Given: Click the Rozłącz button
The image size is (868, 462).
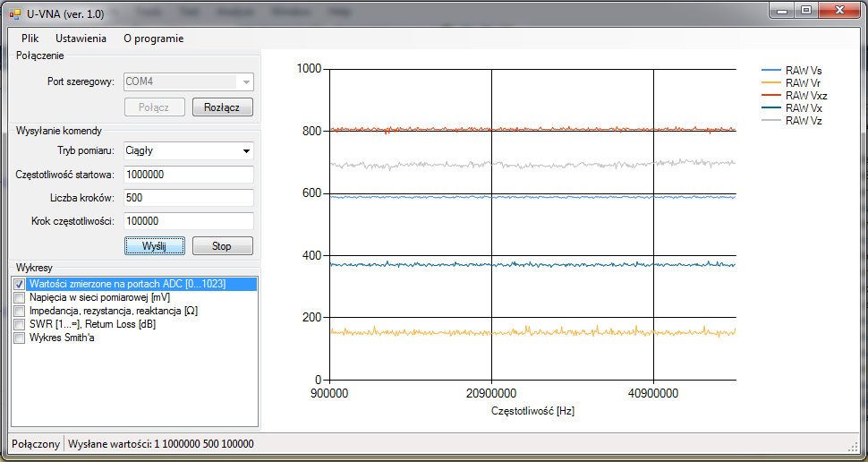Looking at the screenshot, I should click(222, 107).
